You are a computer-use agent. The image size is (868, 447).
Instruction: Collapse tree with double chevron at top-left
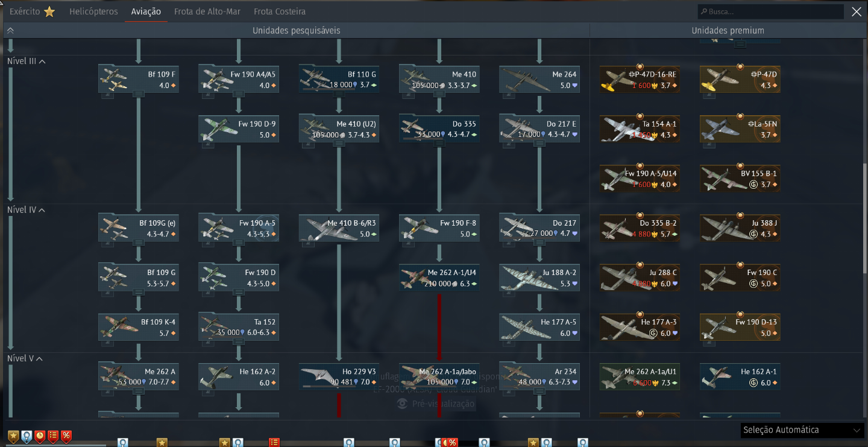point(10,30)
